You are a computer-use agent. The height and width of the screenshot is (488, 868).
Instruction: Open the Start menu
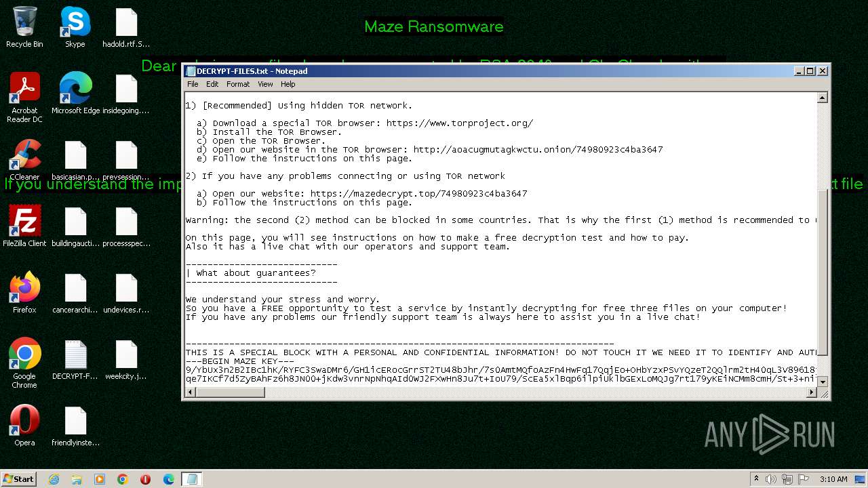click(19, 479)
